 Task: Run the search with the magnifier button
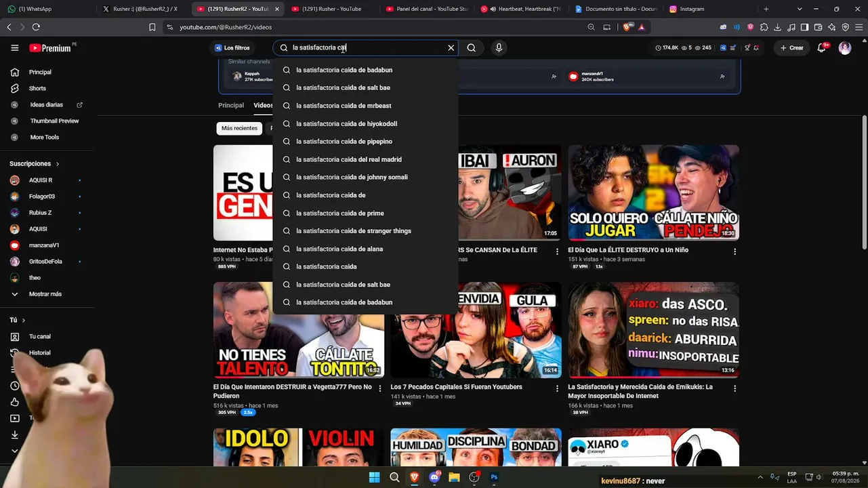click(x=472, y=48)
